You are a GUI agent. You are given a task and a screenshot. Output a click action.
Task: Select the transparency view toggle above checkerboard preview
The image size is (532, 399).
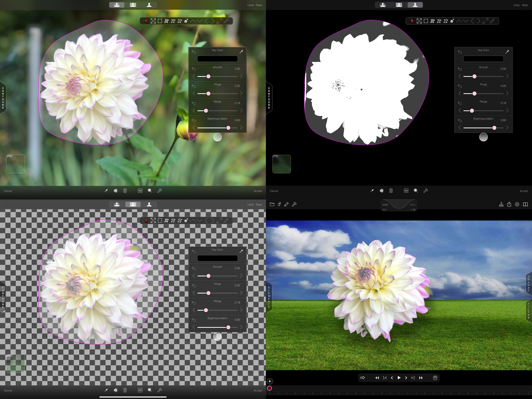[x=133, y=204]
